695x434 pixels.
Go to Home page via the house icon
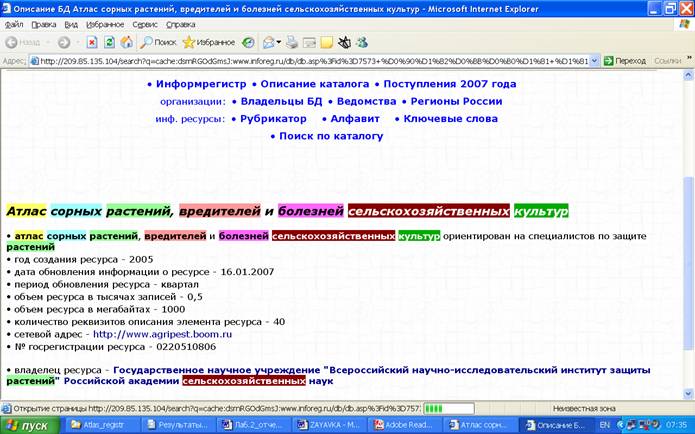click(x=127, y=42)
